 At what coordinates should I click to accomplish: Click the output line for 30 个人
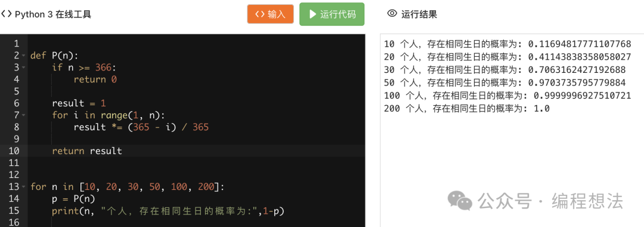505,70
